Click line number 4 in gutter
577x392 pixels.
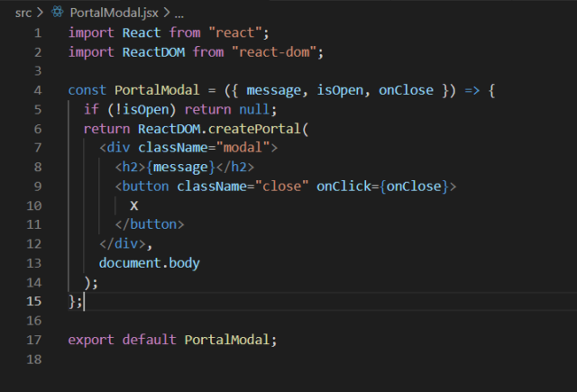pos(38,90)
